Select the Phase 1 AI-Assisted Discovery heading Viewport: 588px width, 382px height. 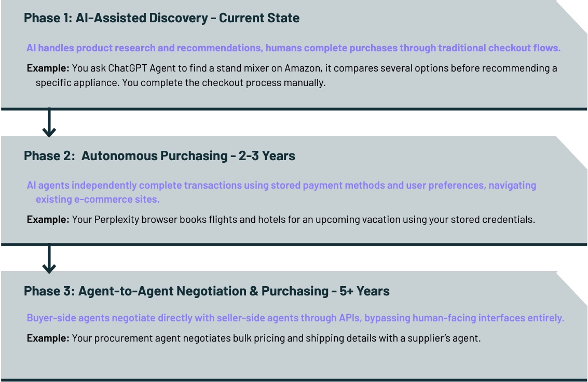[x=161, y=18]
